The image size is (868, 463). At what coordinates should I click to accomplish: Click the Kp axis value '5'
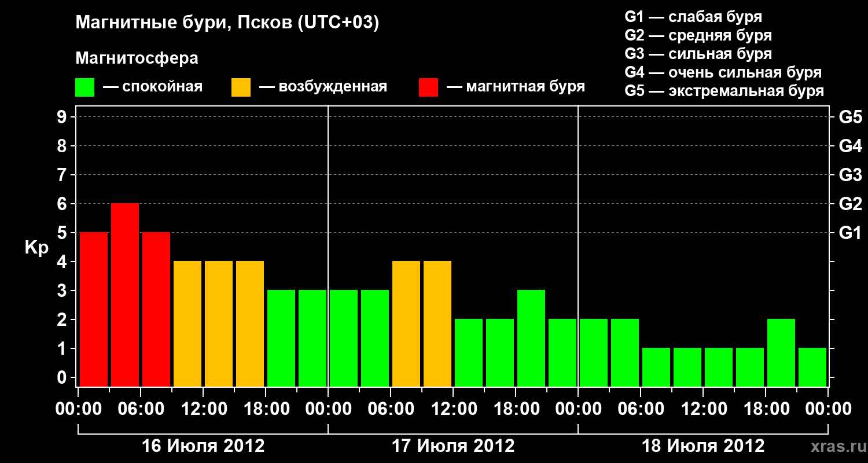pyautogui.click(x=63, y=233)
